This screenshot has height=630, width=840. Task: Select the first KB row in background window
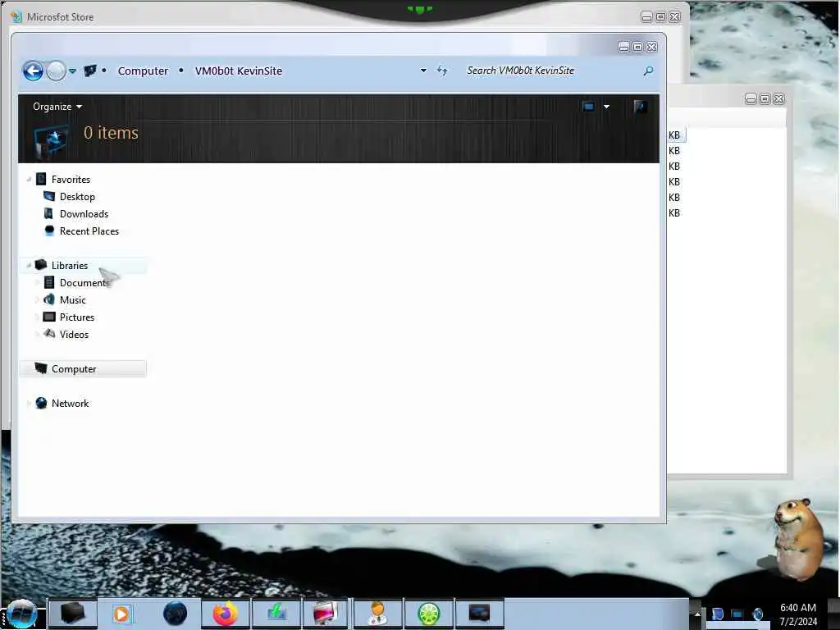tap(677, 135)
